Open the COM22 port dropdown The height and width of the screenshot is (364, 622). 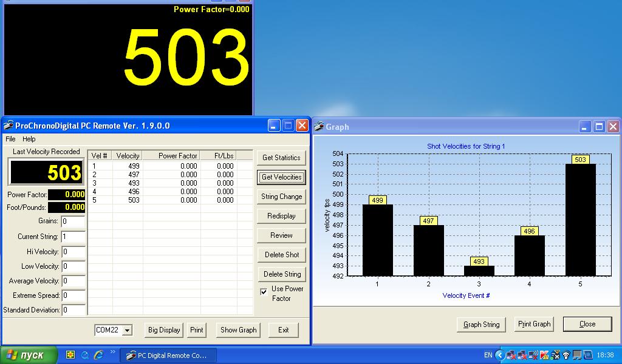[127, 330]
